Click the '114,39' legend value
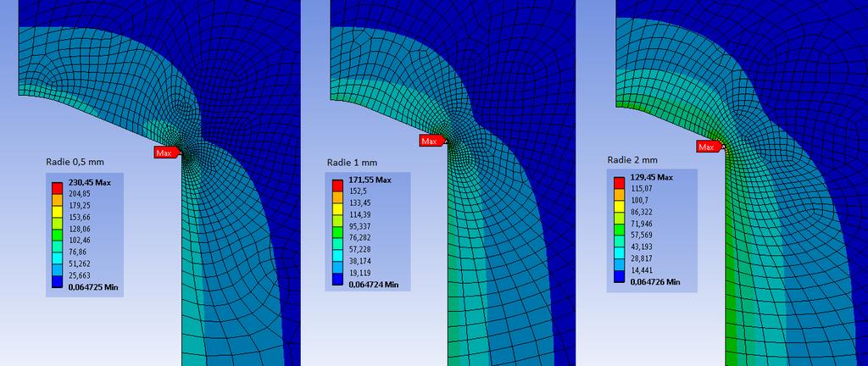868x366 pixels. tap(359, 214)
